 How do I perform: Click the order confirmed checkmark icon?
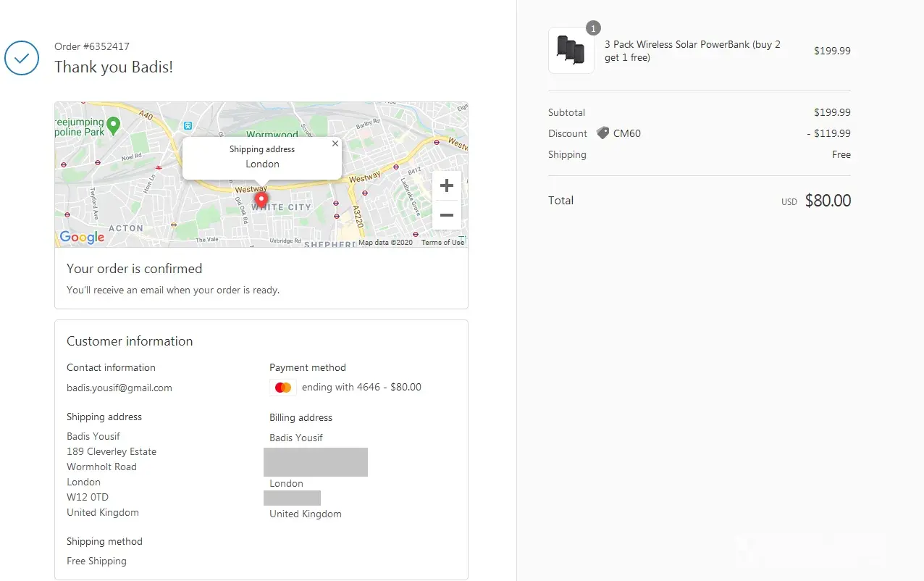coord(22,58)
